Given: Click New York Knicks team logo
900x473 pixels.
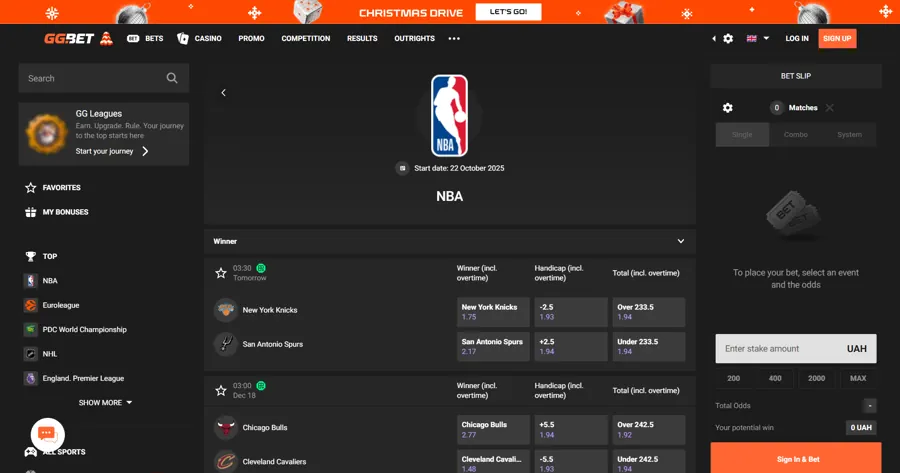Looking at the screenshot, I should click(x=226, y=310).
